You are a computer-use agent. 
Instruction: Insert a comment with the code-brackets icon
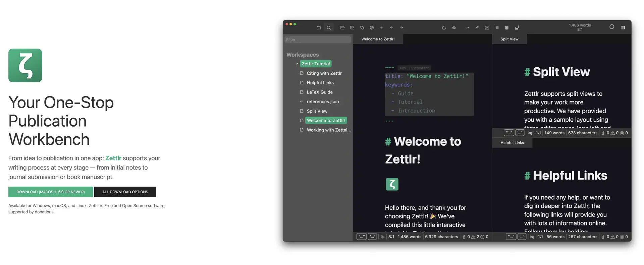[x=467, y=28]
